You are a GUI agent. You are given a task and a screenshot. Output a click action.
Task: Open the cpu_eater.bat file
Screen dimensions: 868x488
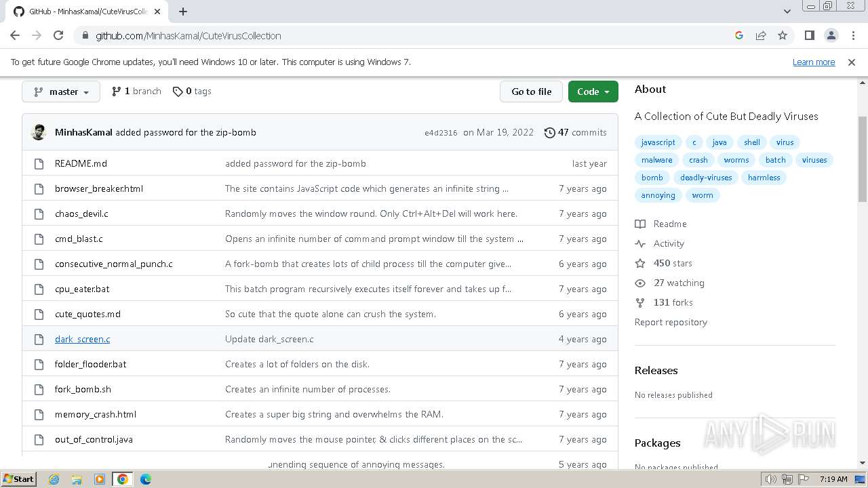82,289
